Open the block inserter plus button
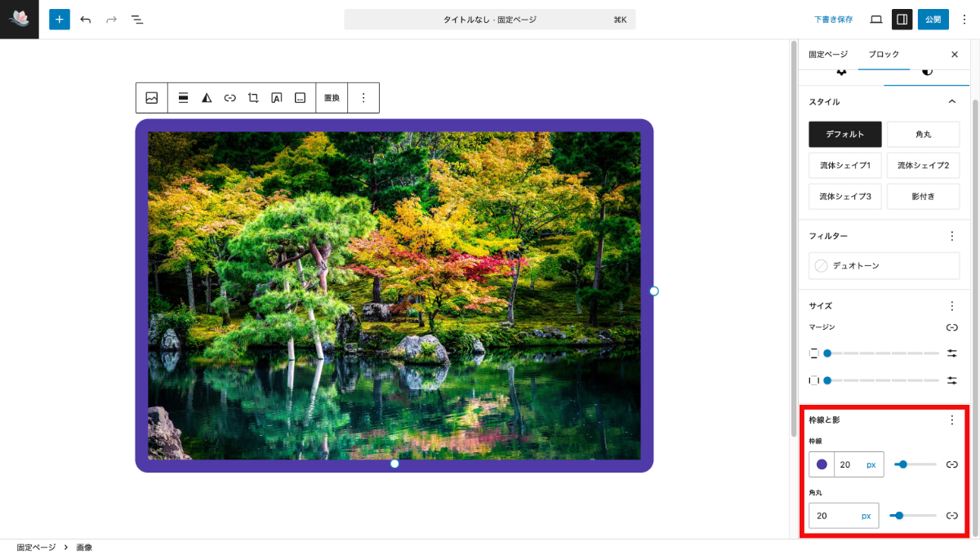This screenshot has width=980, height=555. pyautogui.click(x=60, y=19)
